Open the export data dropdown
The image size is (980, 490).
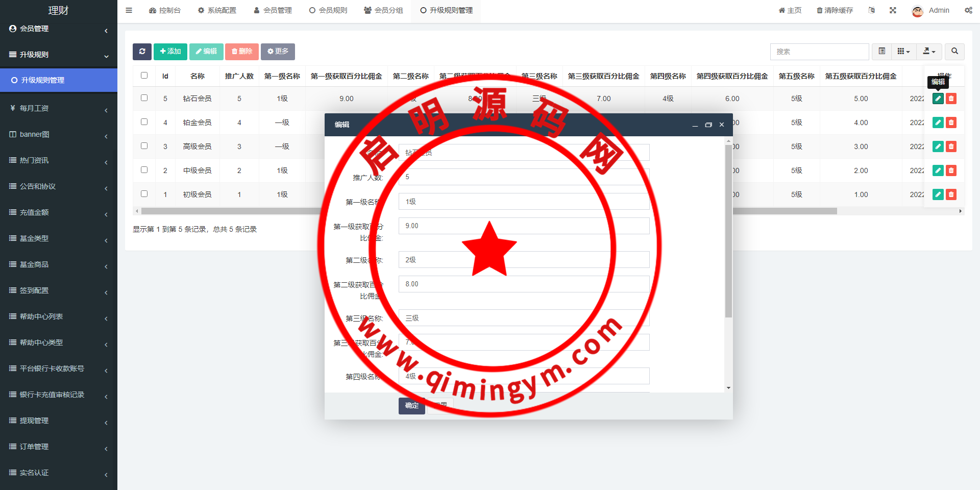coord(929,52)
